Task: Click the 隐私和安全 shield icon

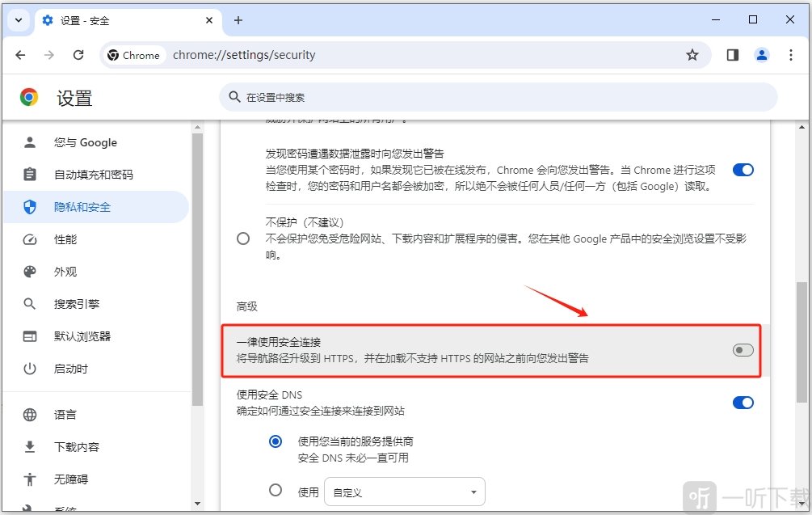Action: pyautogui.click(x=28, y=207)
